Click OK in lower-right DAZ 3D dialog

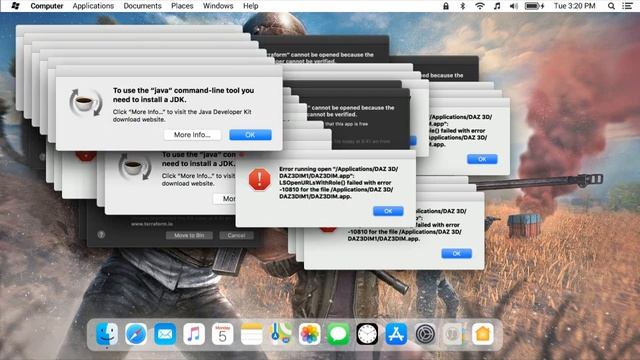pyautogui.click(x=456, y=253)
